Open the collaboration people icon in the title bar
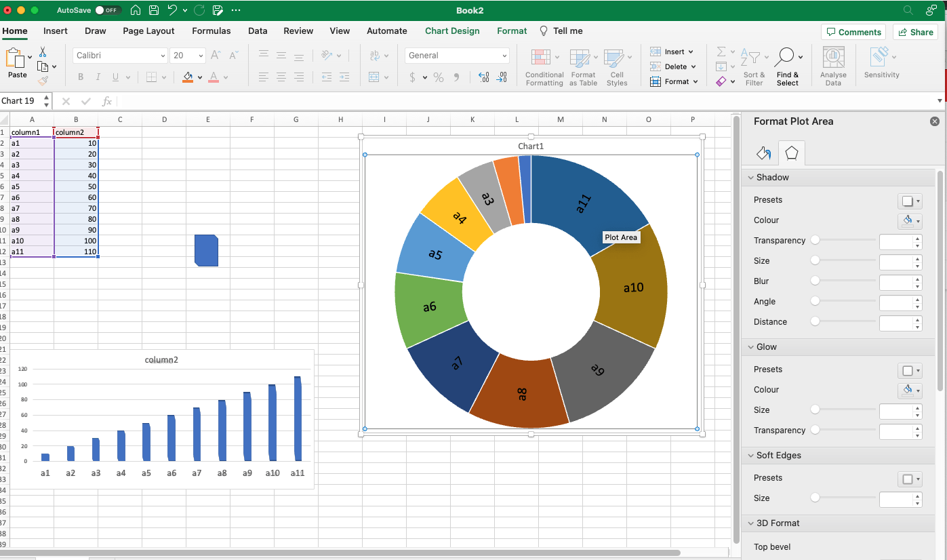947x560 pixels. [x=931, y=10]
